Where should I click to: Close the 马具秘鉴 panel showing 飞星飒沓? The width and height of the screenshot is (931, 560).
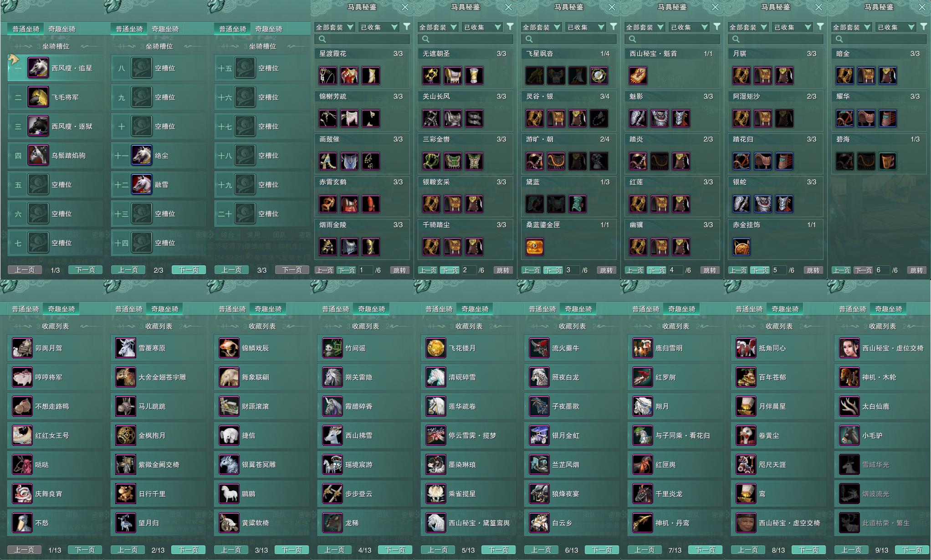point(612,7)
